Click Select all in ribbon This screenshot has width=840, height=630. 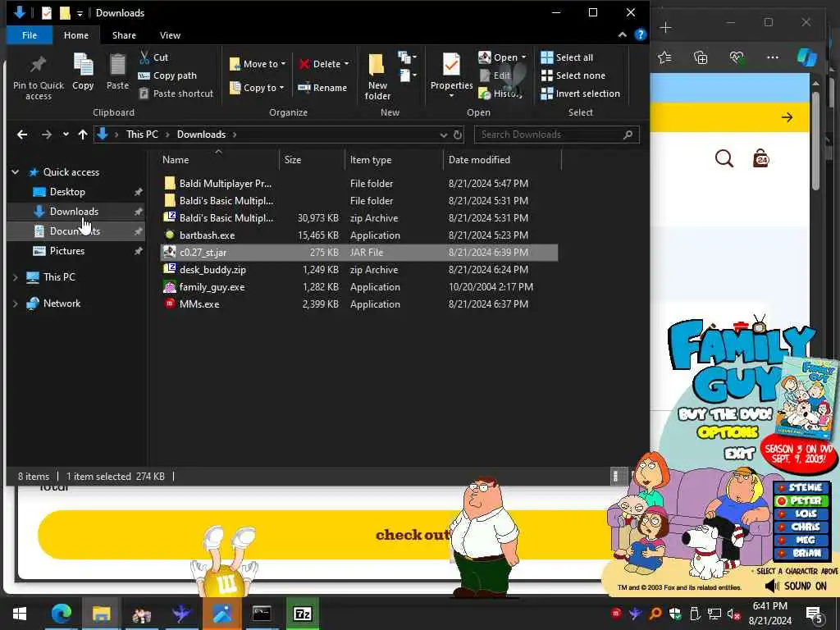(567, 57)
